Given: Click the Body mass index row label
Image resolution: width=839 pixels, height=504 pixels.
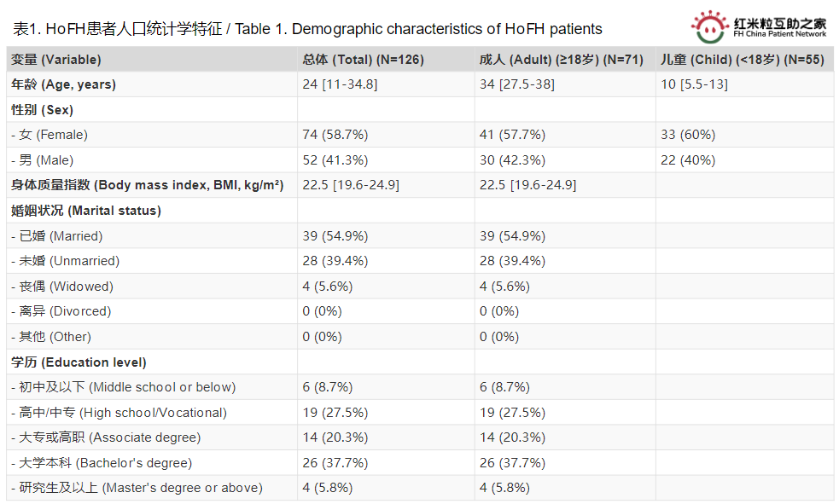Looking at the screenshot, I should [x=147, y=185].
